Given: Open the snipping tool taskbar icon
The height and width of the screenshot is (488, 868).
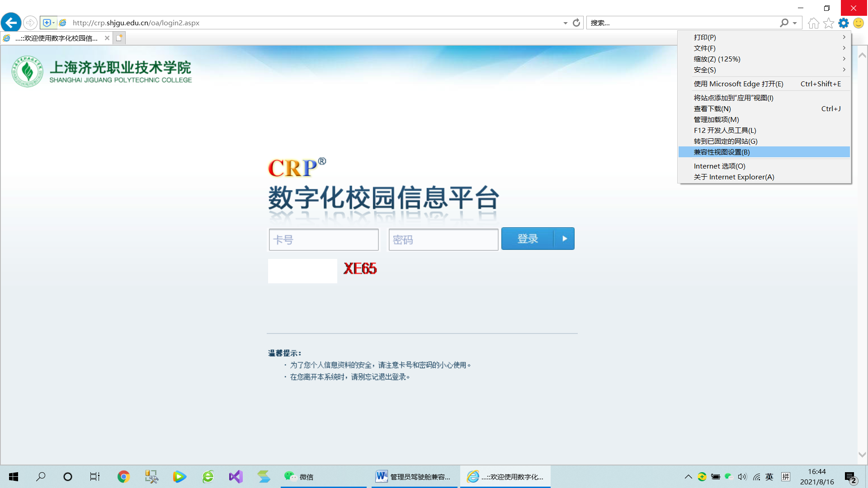Looking at the screenshot, I should (151, 477).
